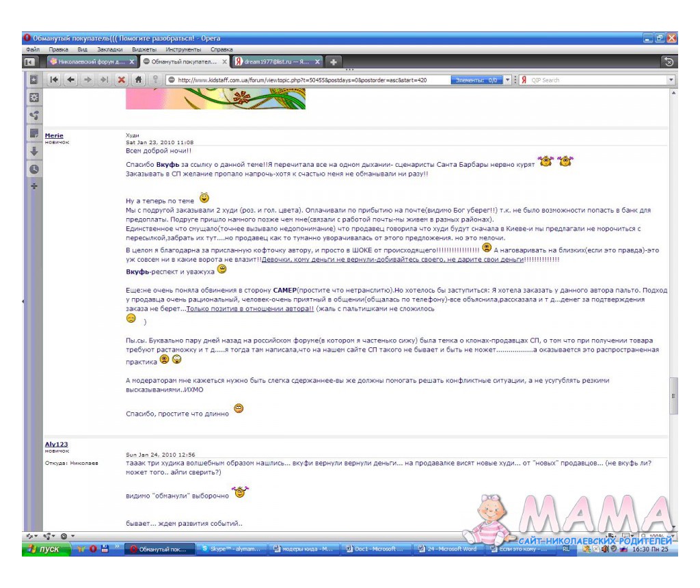Click the Aly123 username link
This screenshot has height=588, width=700.
[56, 444]
